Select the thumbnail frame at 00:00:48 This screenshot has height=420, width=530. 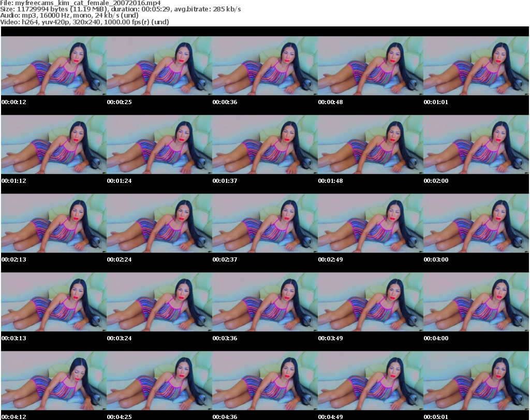(x=371, y=66)
